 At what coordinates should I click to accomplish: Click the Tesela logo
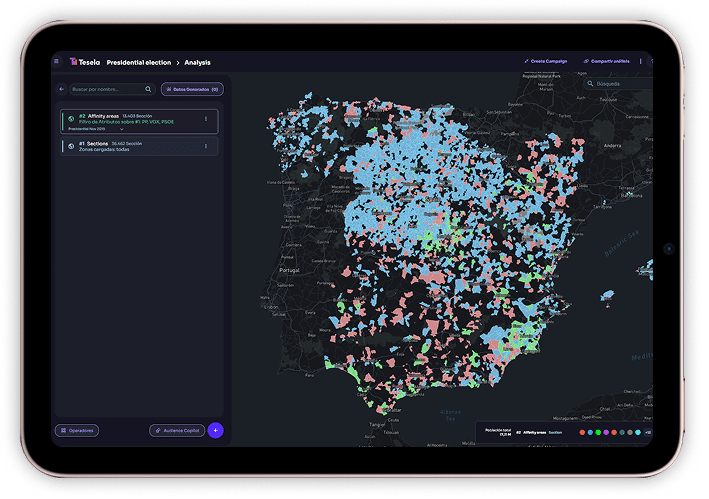tap(85, 62)
